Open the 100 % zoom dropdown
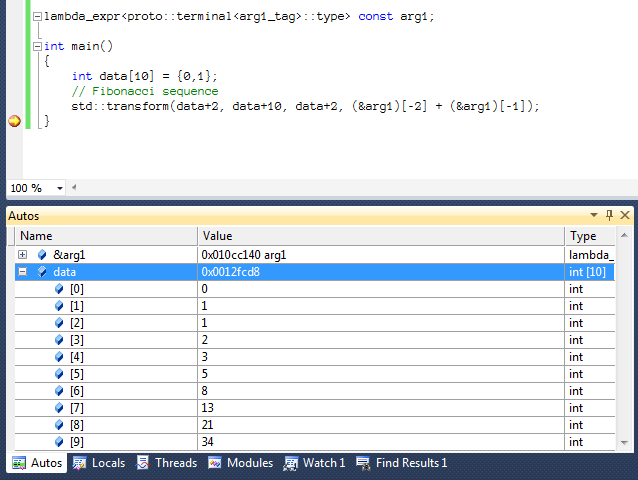Screen dimensions: 638x480 pyautogui.click(x=60, y=188)
